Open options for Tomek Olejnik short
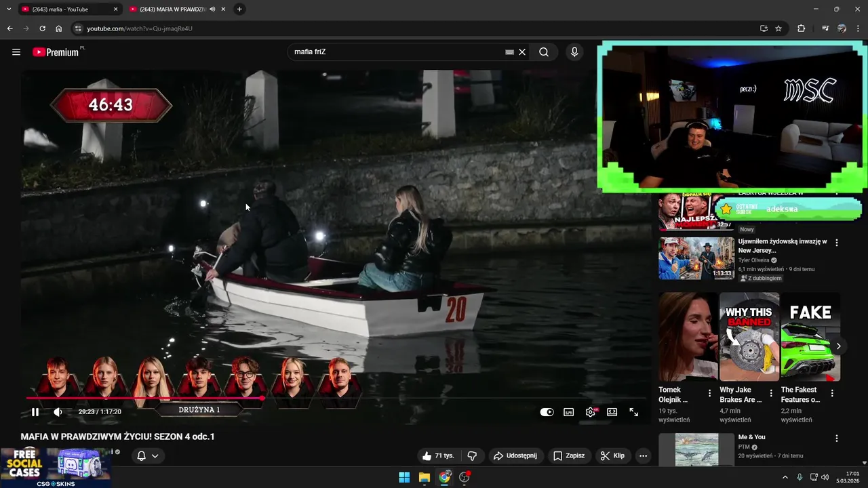This screenshot has height=488, width=868. pos(710,393)
